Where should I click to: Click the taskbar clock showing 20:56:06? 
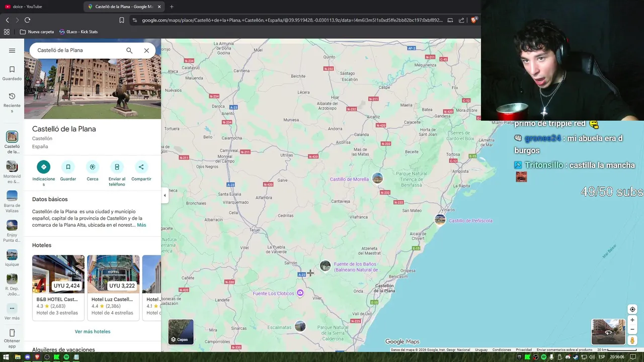(617, 357)
